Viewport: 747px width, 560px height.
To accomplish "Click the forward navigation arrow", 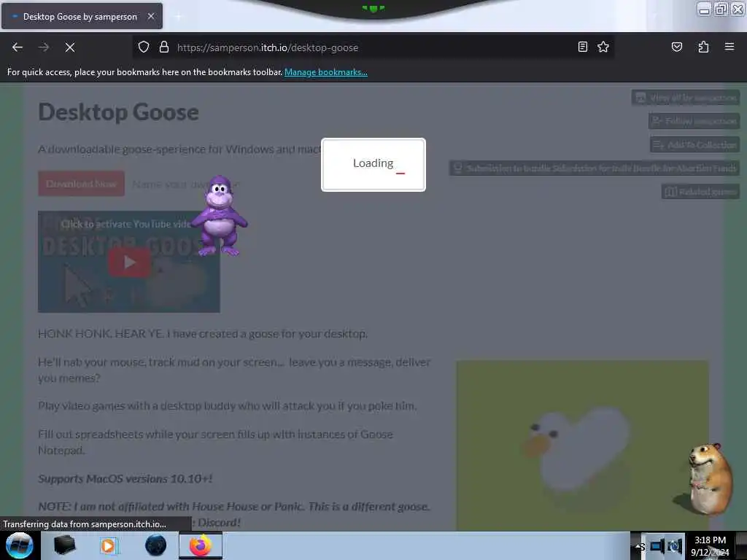I will (x=44, y=47).
